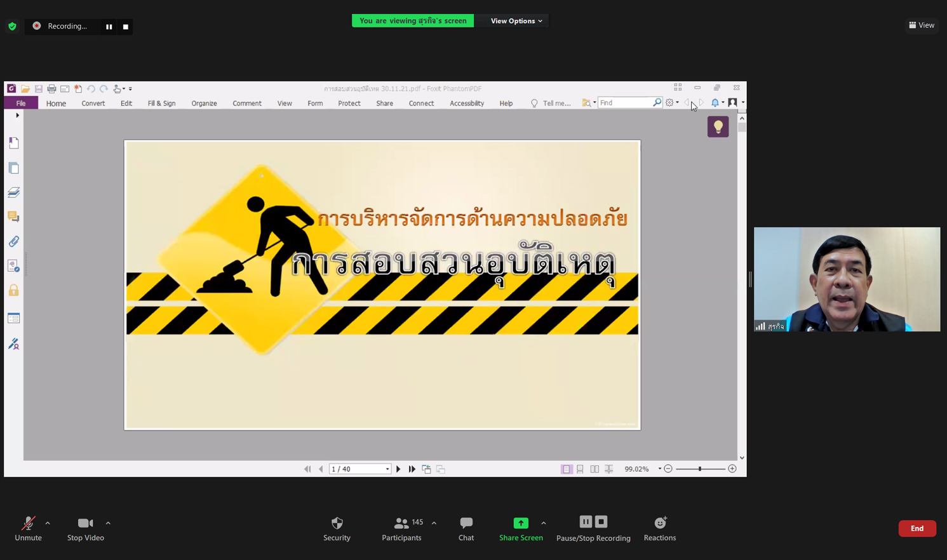This screenshot has height=560, width=947.
Task: Open the Security lock panel
Action: point(13,290)
